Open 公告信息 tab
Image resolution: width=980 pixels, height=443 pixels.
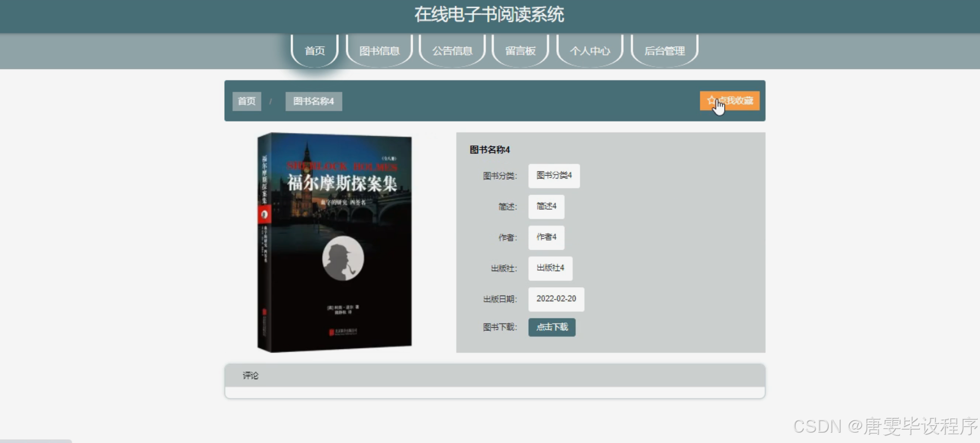pyautogui.click(x=452, y=51)
